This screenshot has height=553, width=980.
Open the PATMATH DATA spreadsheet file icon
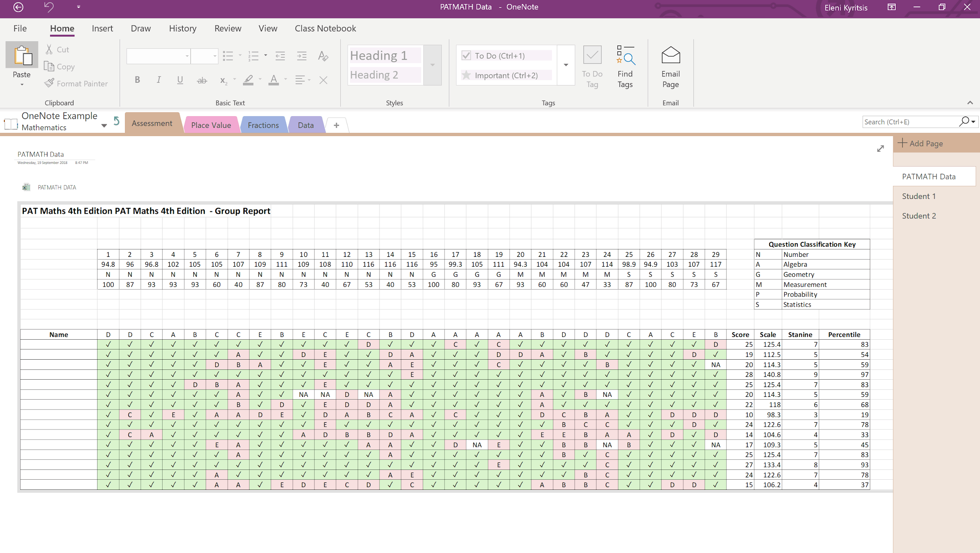coord(26,187)
